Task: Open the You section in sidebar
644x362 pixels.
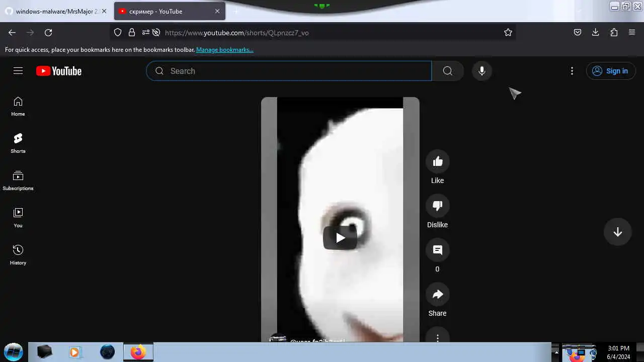Action: pos(18,218)
